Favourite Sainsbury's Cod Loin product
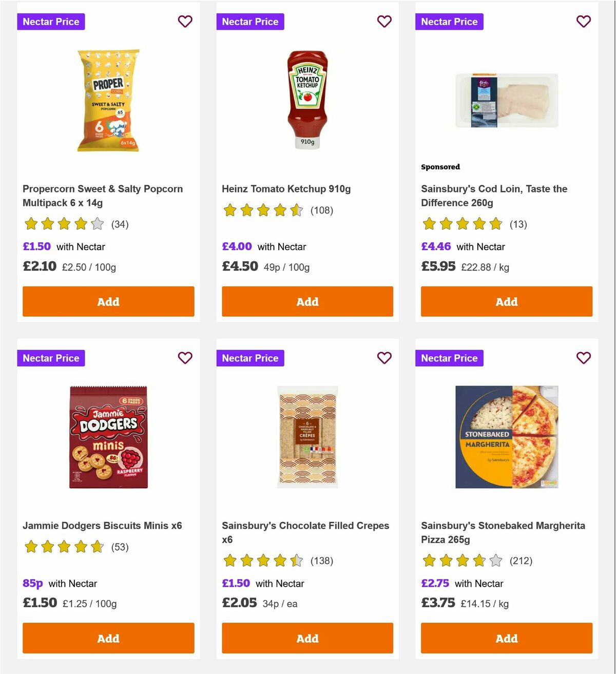 pyautogui.click(x=583, y=22)
